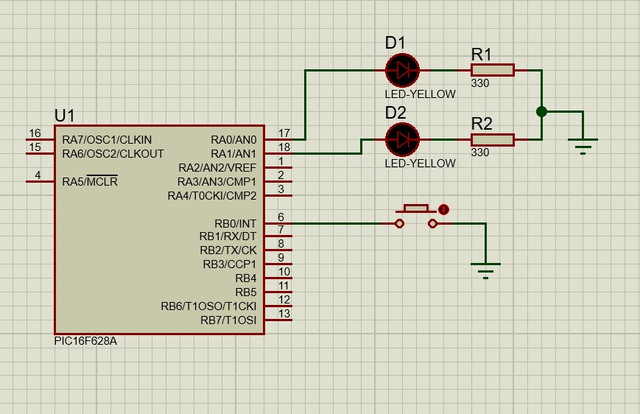The width and height of the screenshot is (640, 414).
Task: Click the PIC16F628A part name label
Action: [x=86, y=341]
